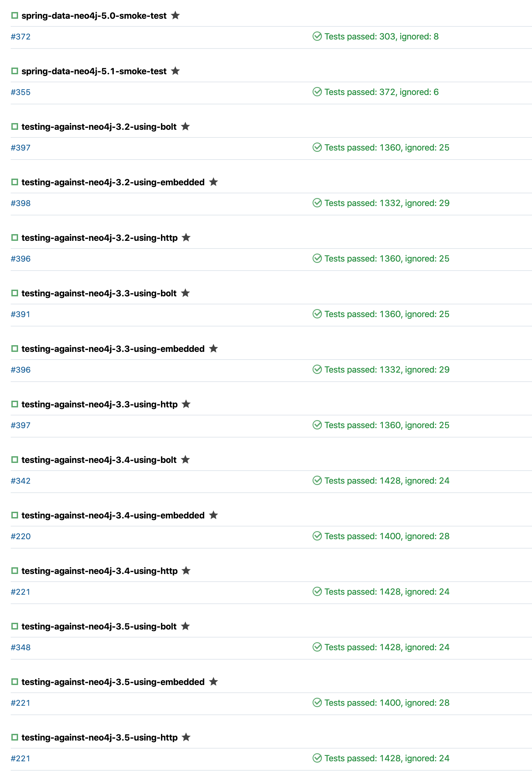The width and height of the screenshot is (532, 778).
Task: Expand the testing-against-neo4j-3.4-using-http configuration
Action: (99, 571)
